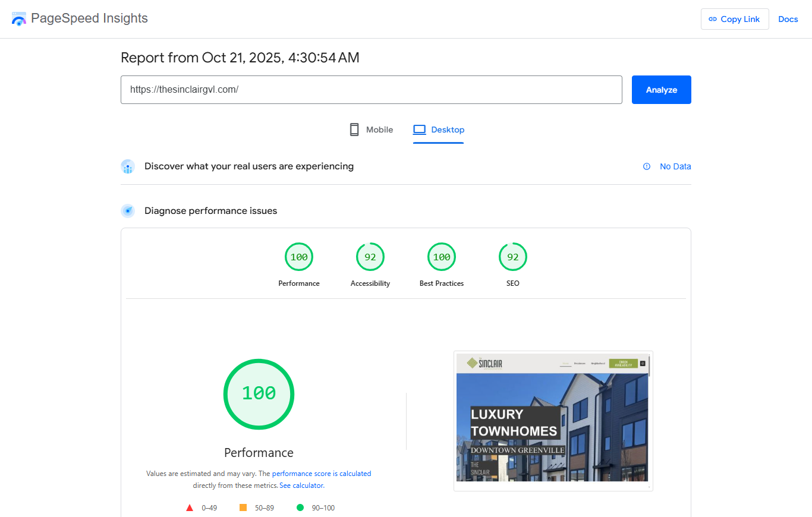Viewport: 812px width, 517px height.
Task: Click the website screenshot thumbnail
Action: point(553,420)
